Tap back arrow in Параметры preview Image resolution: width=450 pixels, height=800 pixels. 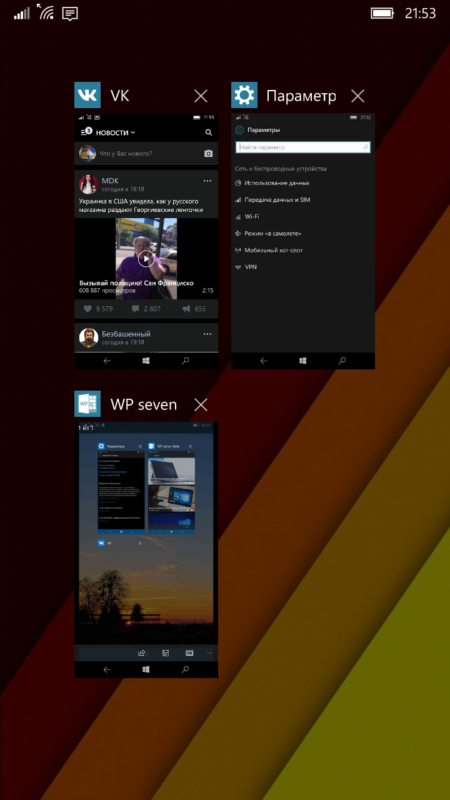tap(263, 361)
